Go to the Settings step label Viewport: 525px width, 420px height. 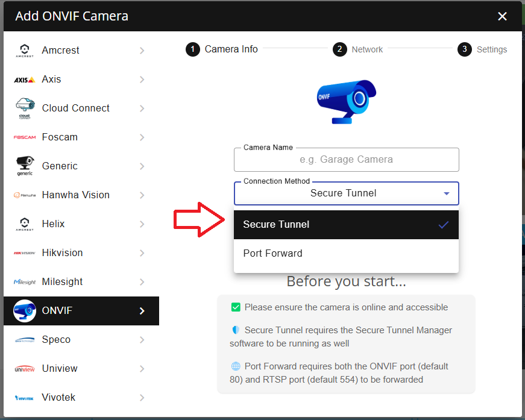(492, 49)
